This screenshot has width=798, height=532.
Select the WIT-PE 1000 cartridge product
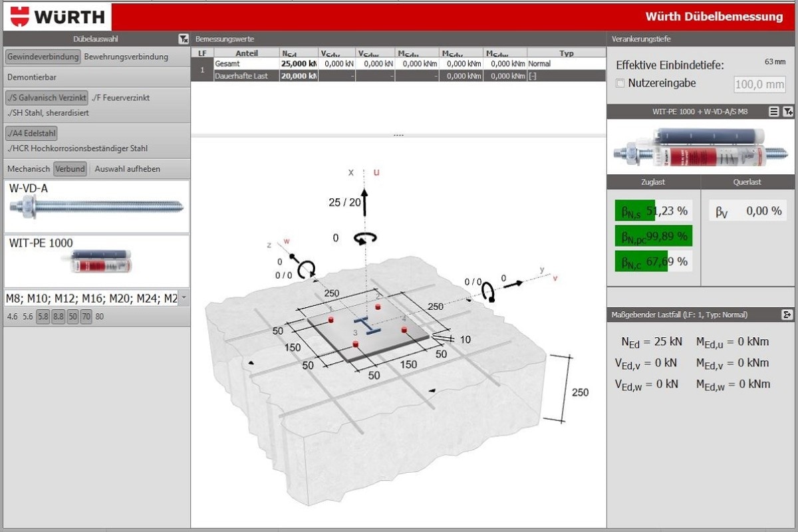[x=96, y=261]
